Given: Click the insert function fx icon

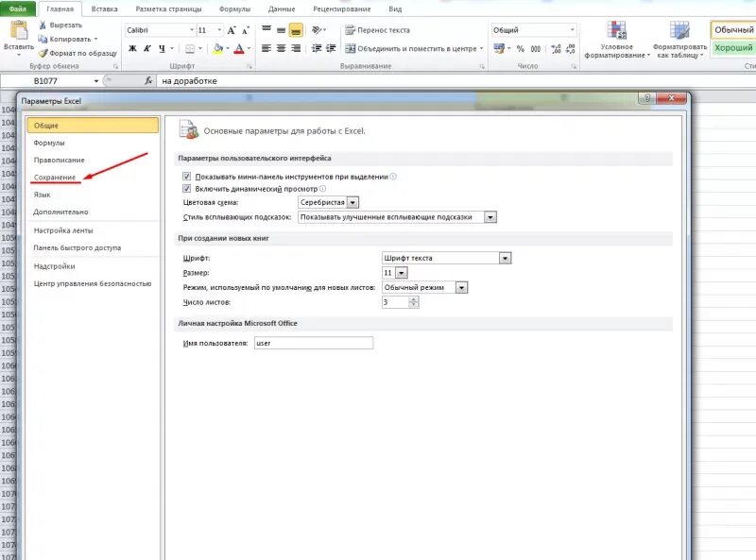Looking at the screenshot, I should (148, 81).
